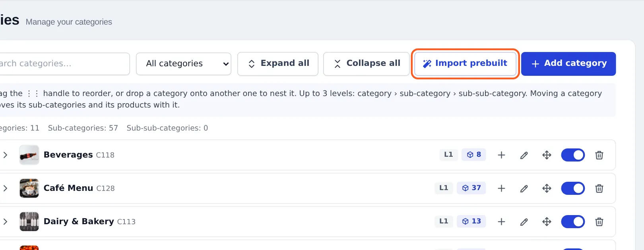Add a sub-category to Beverages

coord(501,155)
